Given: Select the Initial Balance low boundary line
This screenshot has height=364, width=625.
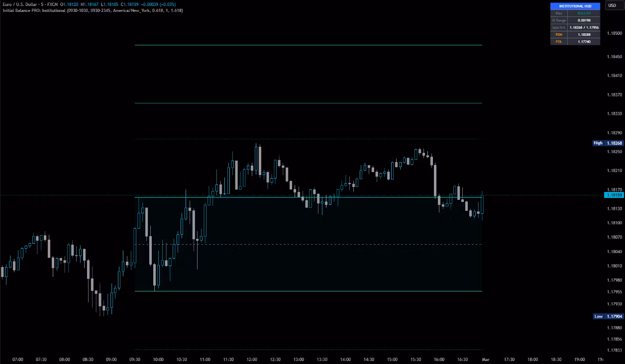Looking at the screenshot, I should [309, 291].
